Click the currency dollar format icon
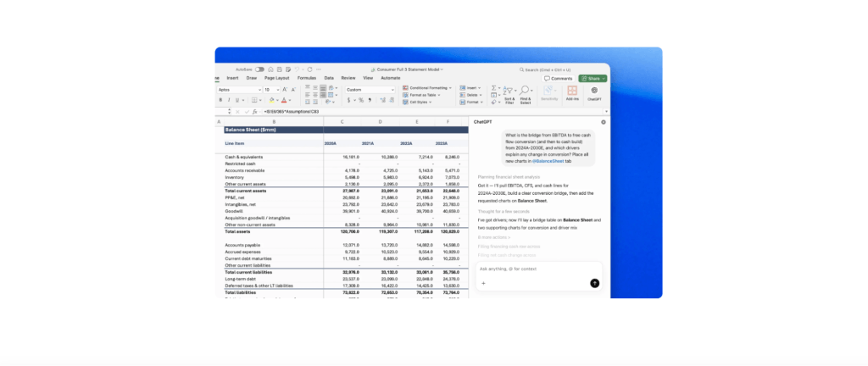Screen dimensions: 868x366 pyautogui.click(x=348, y=100)
